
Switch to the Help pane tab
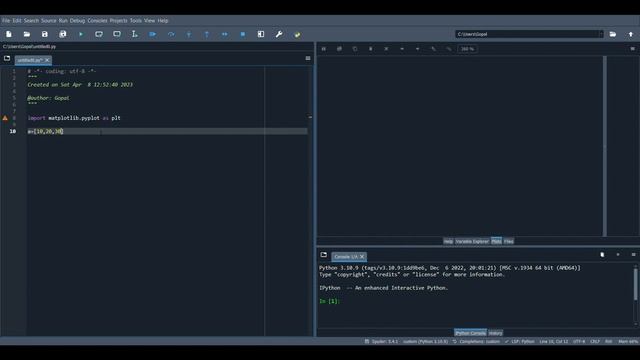448,241
